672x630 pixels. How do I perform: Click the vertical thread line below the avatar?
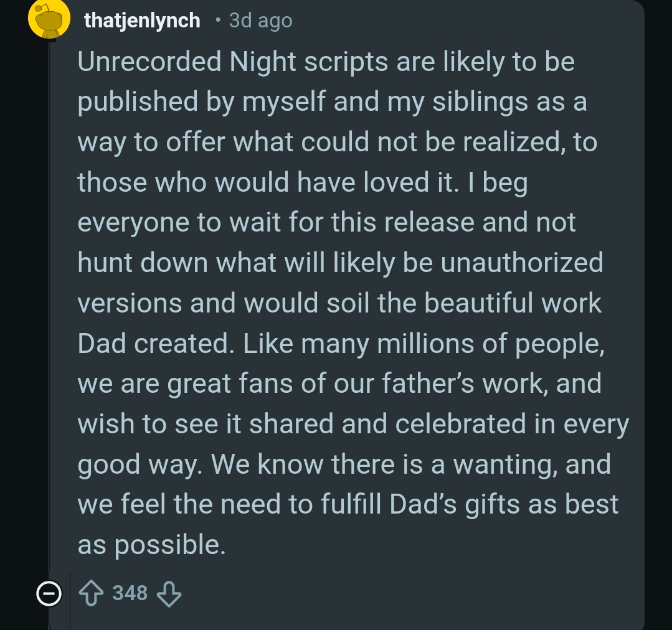click(50, 311)
